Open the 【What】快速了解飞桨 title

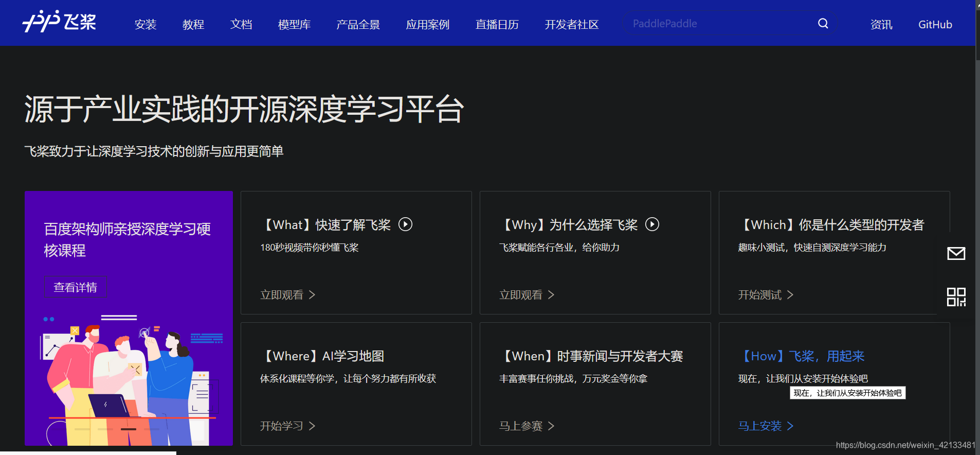(x=327, y=225)
